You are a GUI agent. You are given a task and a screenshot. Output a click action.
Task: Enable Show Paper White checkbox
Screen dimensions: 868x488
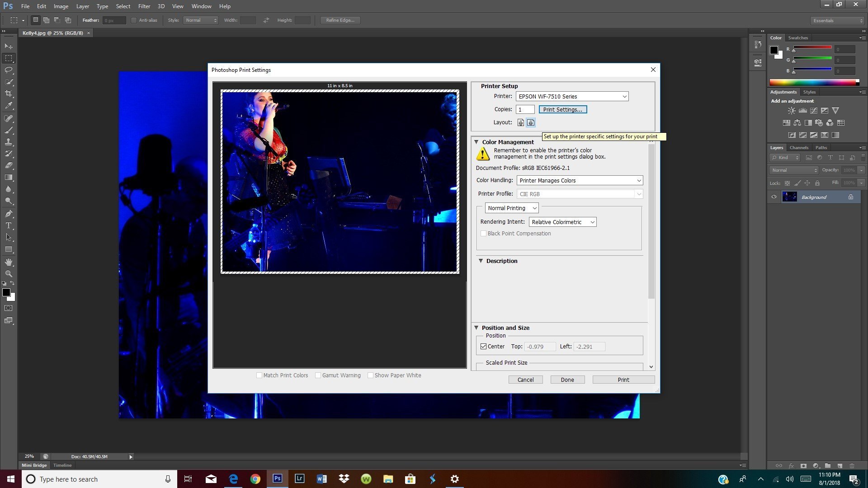(370, 375)
